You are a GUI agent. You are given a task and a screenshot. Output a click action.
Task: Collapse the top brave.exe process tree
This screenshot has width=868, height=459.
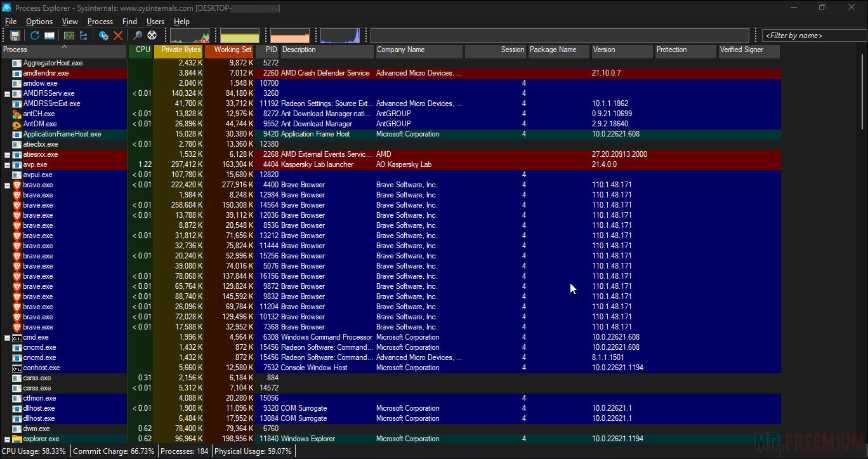(7, 185)
